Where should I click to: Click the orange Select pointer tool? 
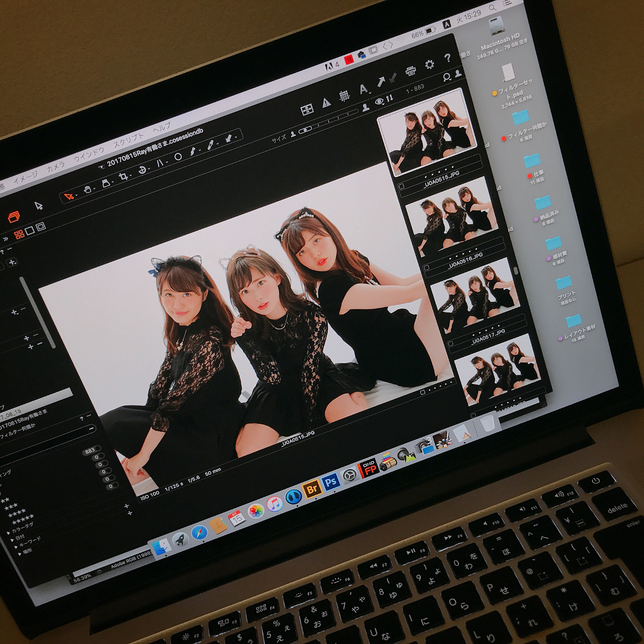69,196
